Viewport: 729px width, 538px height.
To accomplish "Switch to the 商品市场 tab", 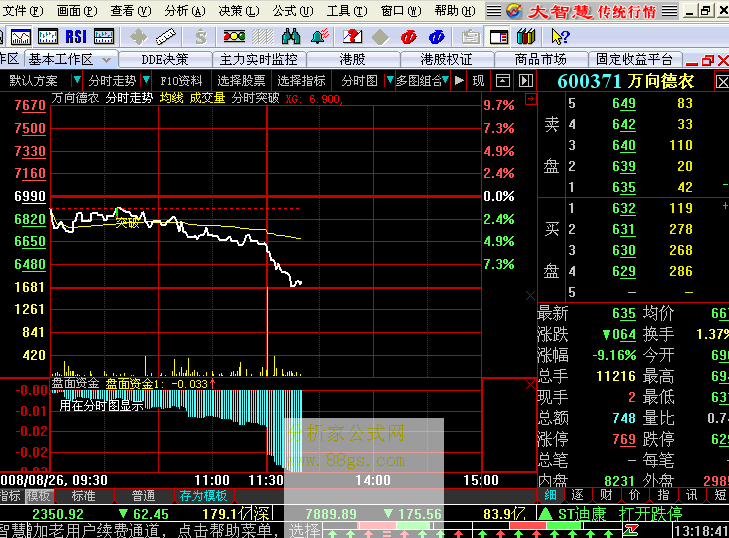I will (x=540, y=60).
